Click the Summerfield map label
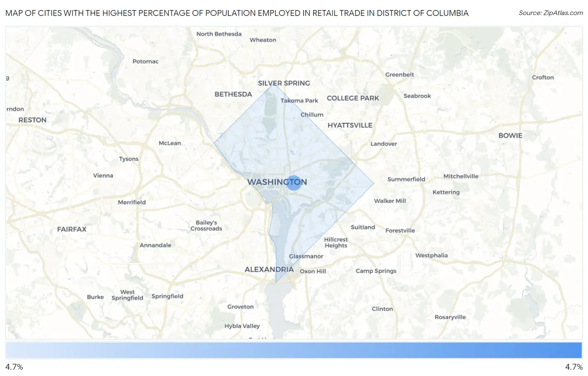588x376 pixels. [406, 179]
